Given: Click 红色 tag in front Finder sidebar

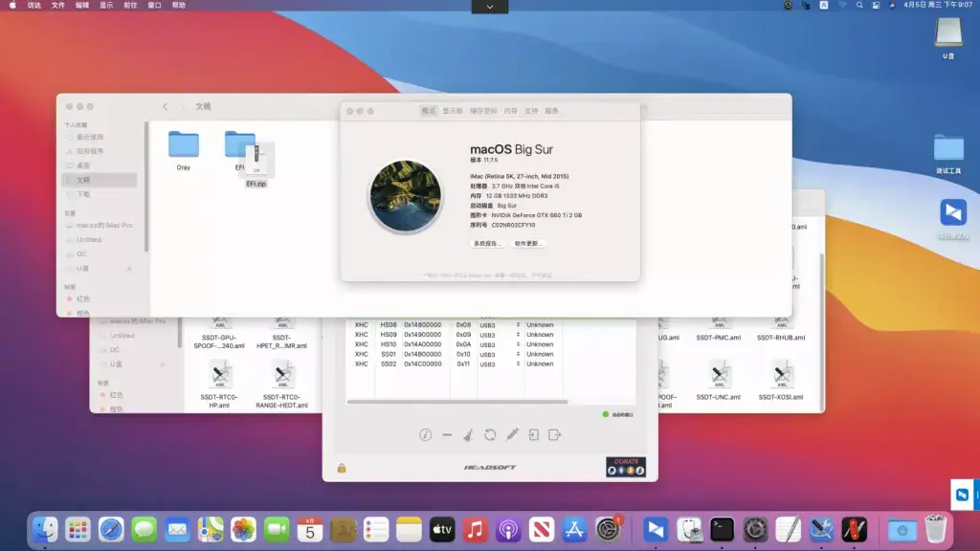Looking at the screenshot, I should point(83,298).
